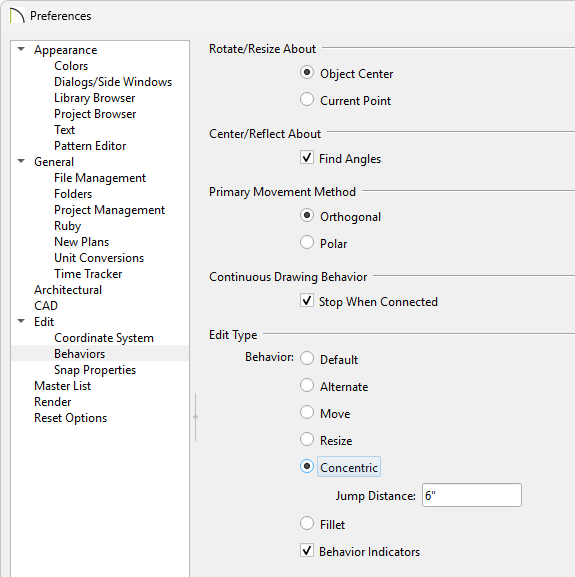Open Project Browser preferences page

(95, 114)
